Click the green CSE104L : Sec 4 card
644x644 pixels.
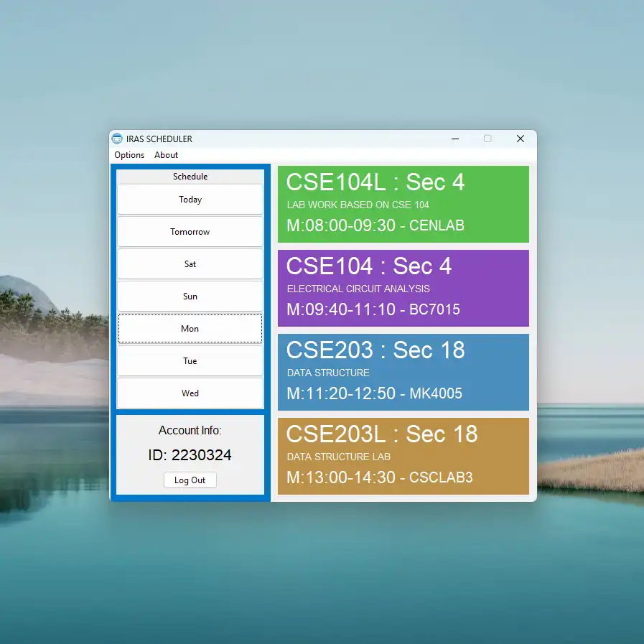click(x=403, y=204)
